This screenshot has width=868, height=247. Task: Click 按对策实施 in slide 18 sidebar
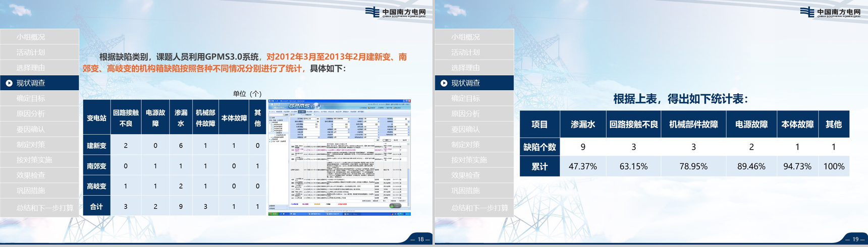point(34,160)
